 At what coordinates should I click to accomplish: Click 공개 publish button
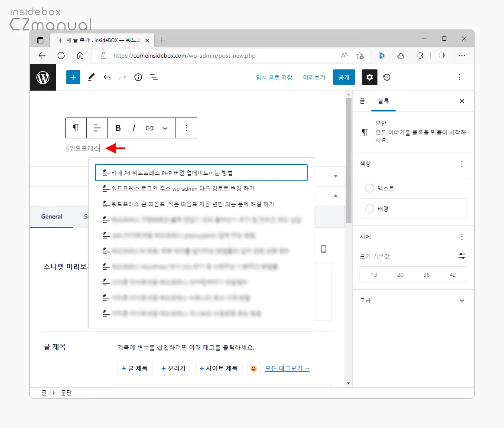coord(344,77)
